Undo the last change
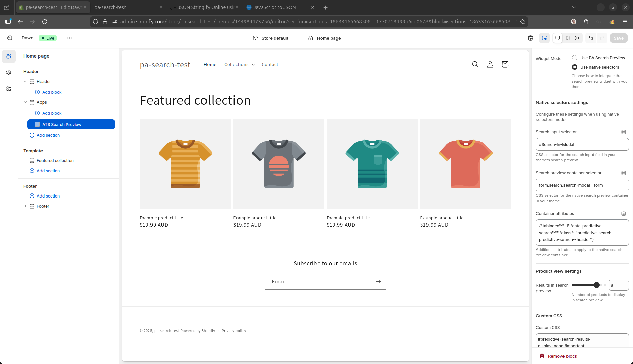The height and width of the screenshot is (364, 633). 590,38
